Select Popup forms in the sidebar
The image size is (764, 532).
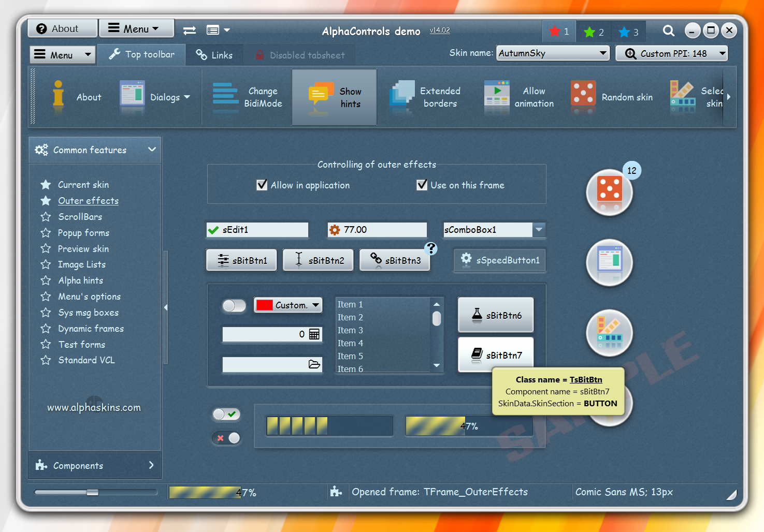[83, 233]
